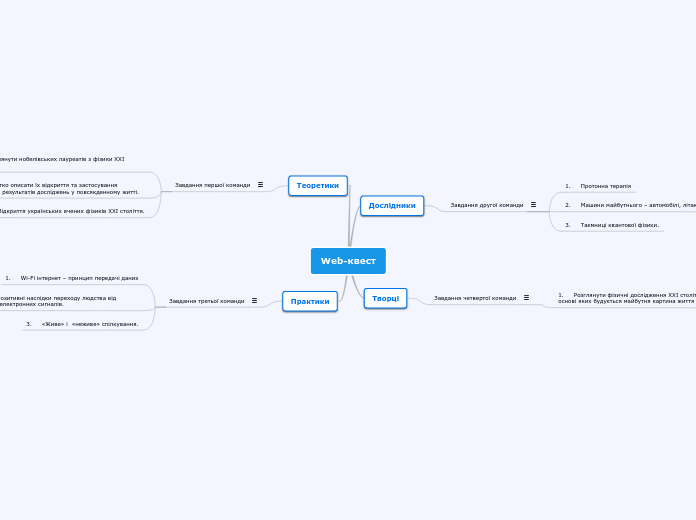This screenshot has height=520, width=696.
Task: Select the central Web-квест node
Action: coord(348,261)
